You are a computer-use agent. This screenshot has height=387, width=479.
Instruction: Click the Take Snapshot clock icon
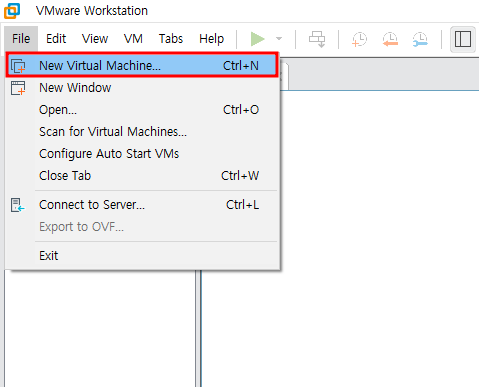(359, 39)
